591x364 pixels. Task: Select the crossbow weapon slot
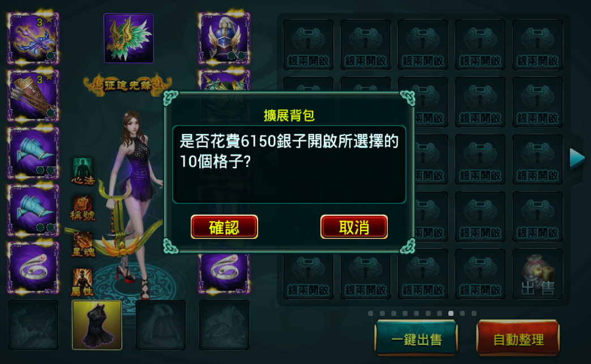pos(33,38)
